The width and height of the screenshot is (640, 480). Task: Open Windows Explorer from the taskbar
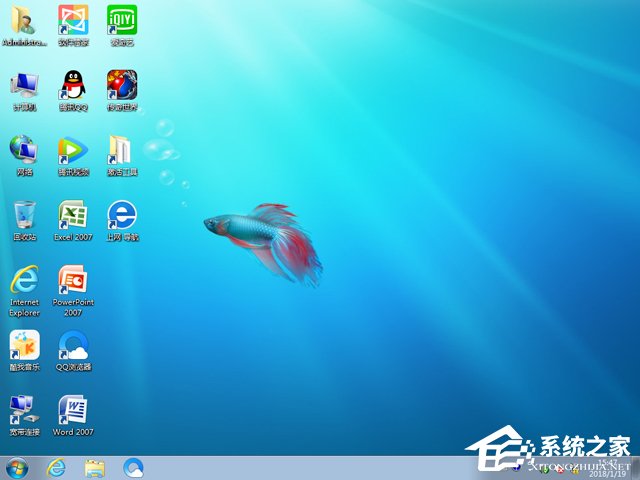(95, 467)
